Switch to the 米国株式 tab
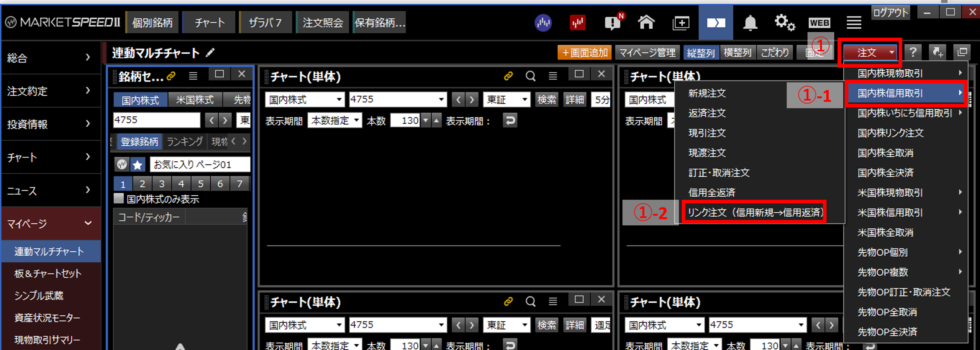Screen dimensions: 980x350 (x=195, y=99)
